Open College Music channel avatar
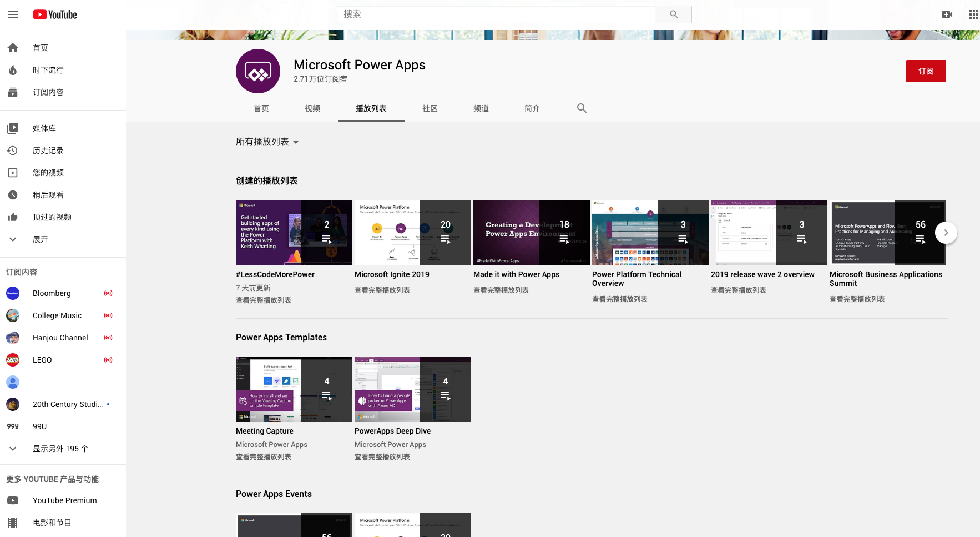Viewport: 980px width, 537px height. click(x=13, y=315)
